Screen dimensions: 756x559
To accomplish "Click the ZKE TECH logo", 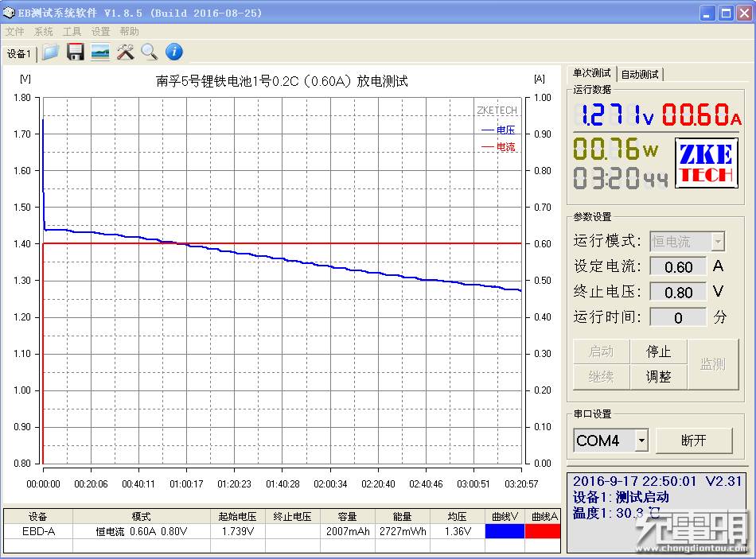I will point(707,163).
